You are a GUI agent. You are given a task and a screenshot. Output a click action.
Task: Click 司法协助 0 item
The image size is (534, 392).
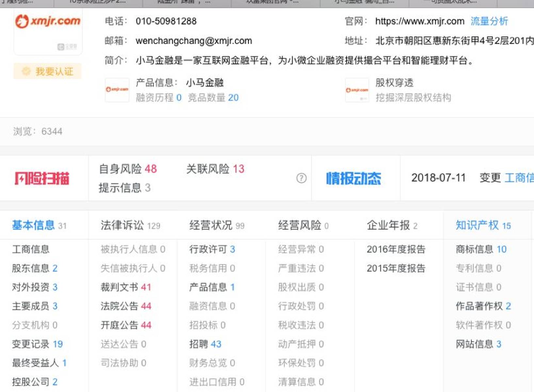pos(123,363)
